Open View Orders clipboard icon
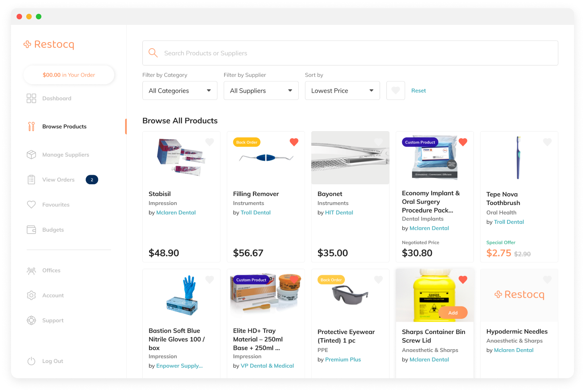The width and height of the screenshot is (585, 392). (31, 180)
